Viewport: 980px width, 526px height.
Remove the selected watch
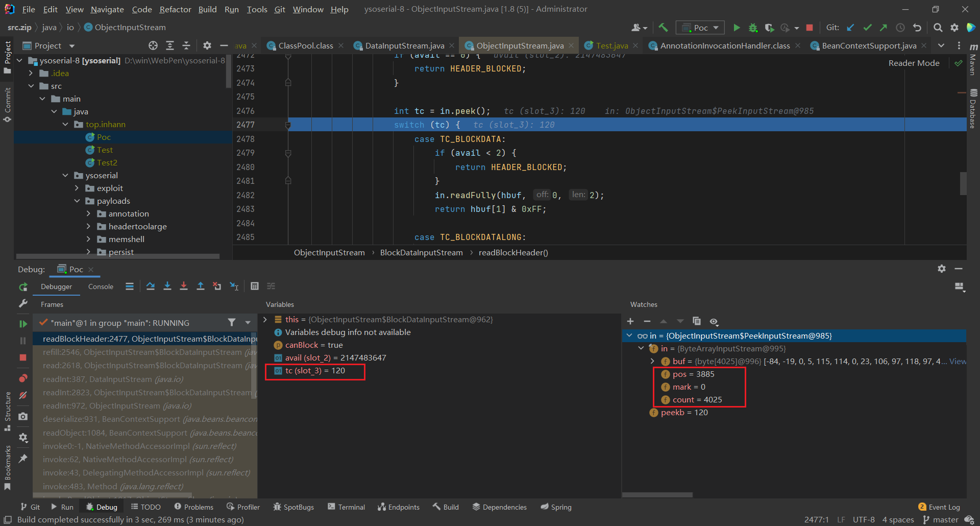click(647, 321)
